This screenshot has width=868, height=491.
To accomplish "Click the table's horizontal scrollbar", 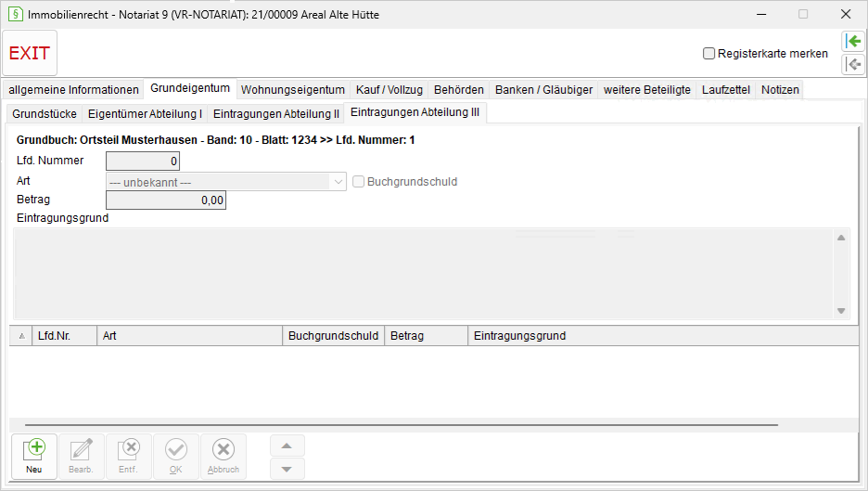I will 402,425.
